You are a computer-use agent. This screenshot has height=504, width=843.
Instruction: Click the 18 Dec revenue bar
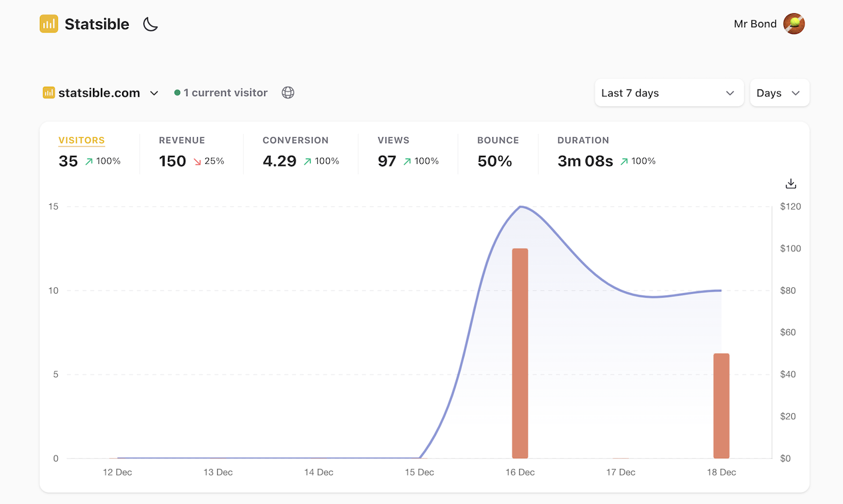[722, 405]
